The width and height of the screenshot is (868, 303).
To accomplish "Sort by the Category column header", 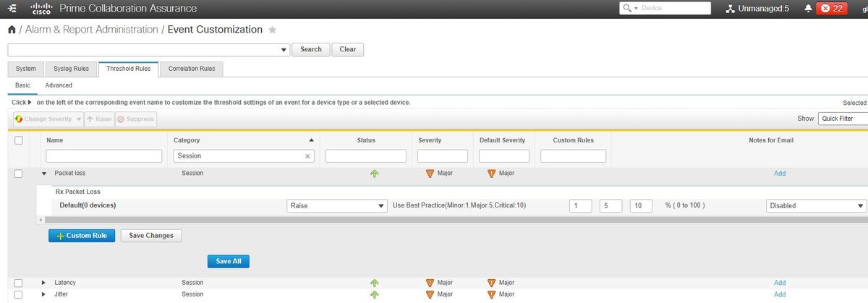I will [x=187, y=140].
